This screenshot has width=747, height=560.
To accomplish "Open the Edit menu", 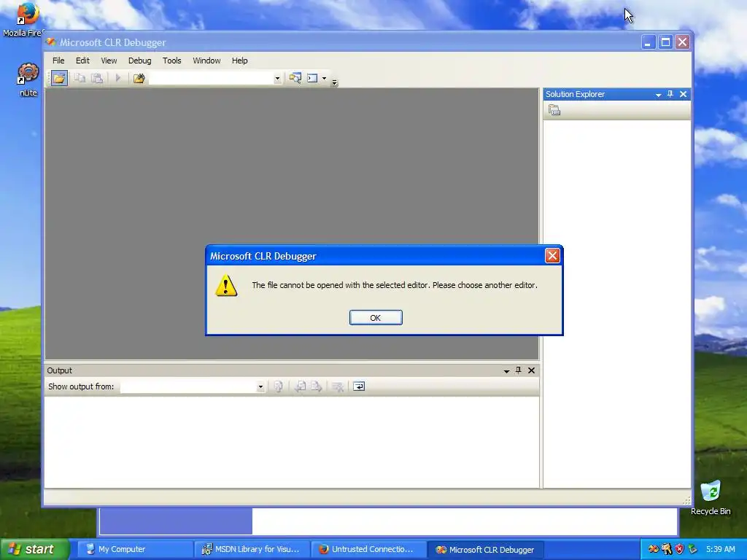I will 82,61.
